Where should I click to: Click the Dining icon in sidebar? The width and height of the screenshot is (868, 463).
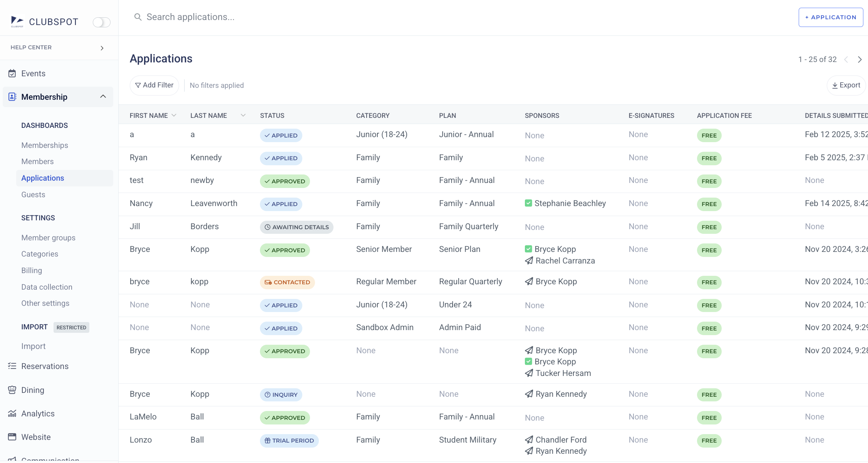click(x=12, y=390)
